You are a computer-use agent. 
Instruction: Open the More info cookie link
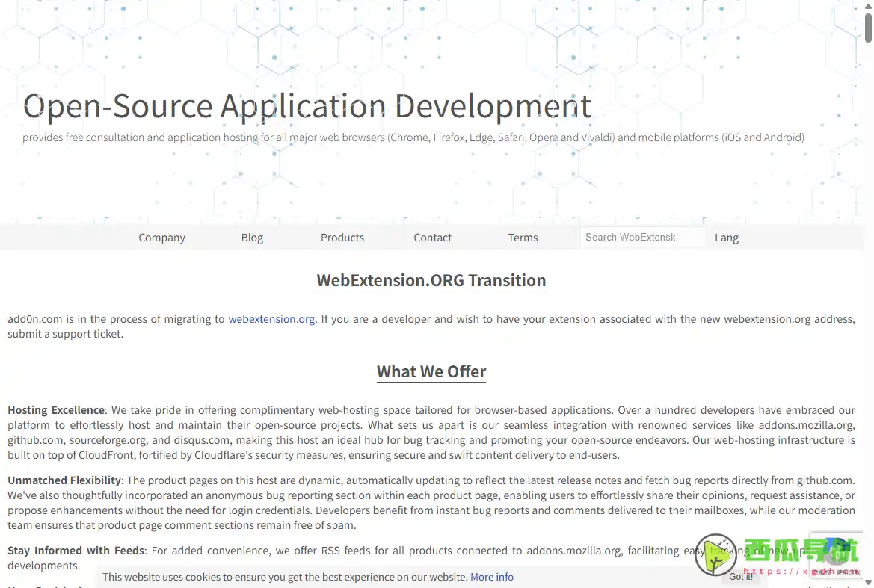tap(491, 577)
